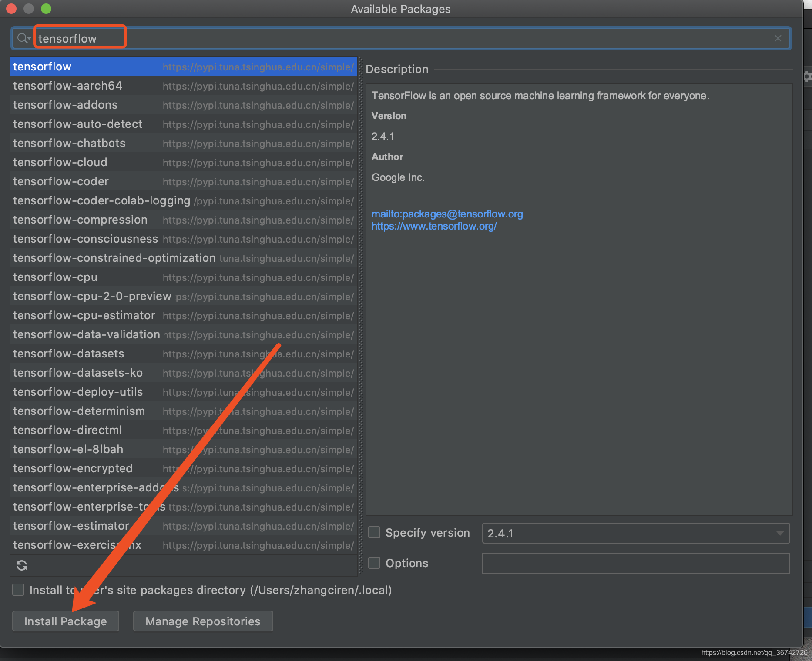Select tensorflow-el-8lbah package
Screen dimensions: 812x661
coord(184,449)
